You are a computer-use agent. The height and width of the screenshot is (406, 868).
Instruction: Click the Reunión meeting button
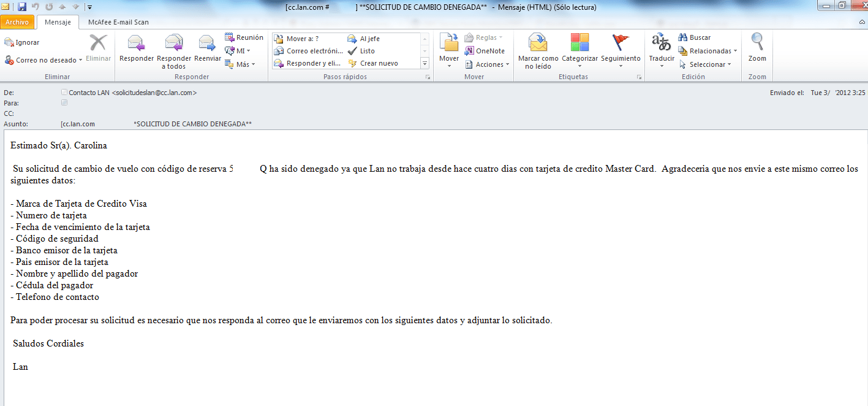[244, 37]
